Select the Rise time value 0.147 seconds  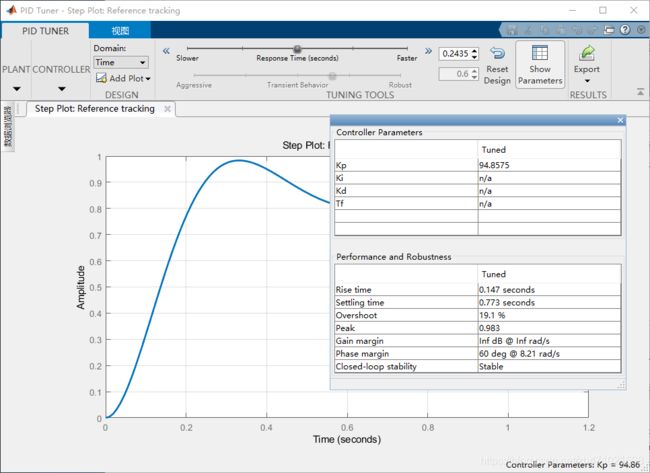(x=549, y=289)
